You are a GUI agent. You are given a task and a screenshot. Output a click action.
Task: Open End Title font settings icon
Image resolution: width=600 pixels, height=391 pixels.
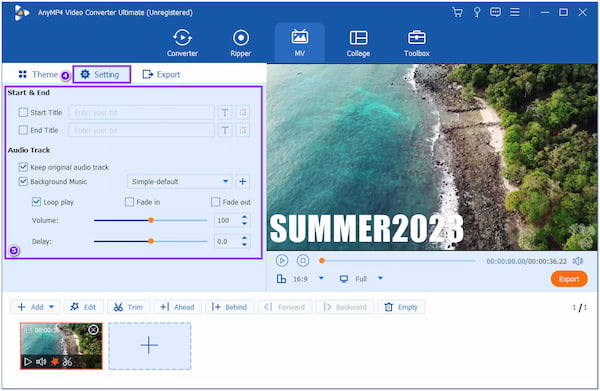click(225, 130)
